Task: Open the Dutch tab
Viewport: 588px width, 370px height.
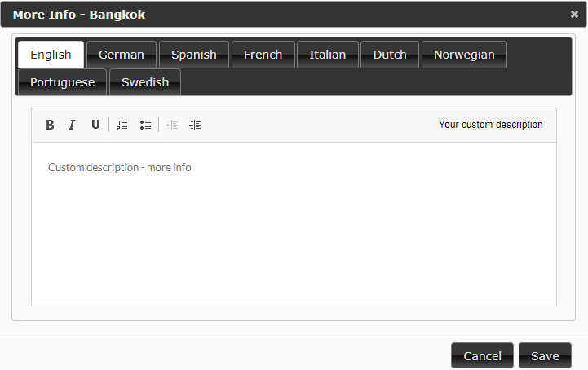Action: (390, 55)
